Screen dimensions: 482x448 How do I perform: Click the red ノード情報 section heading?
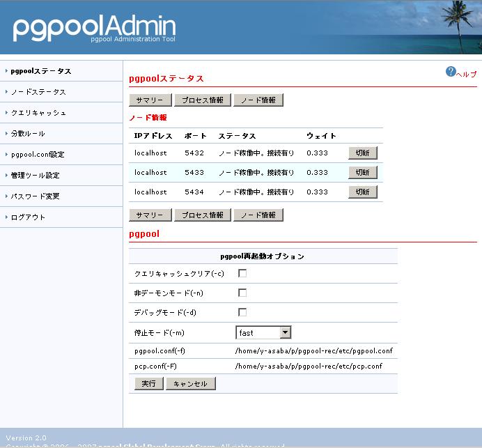[148, 118]
